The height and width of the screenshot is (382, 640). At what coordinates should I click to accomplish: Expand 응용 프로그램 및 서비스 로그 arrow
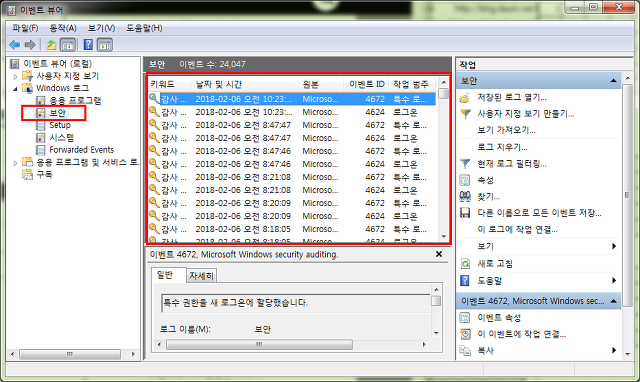[15, 162]
